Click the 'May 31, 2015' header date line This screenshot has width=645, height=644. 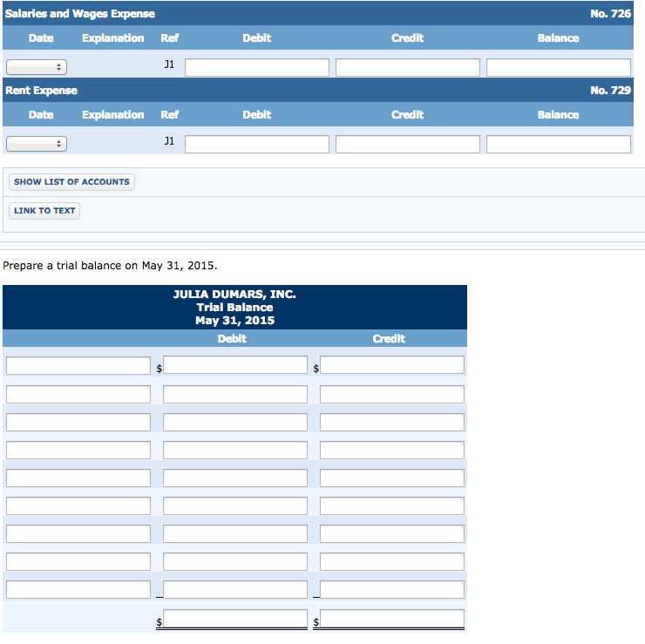click(234, 321)
